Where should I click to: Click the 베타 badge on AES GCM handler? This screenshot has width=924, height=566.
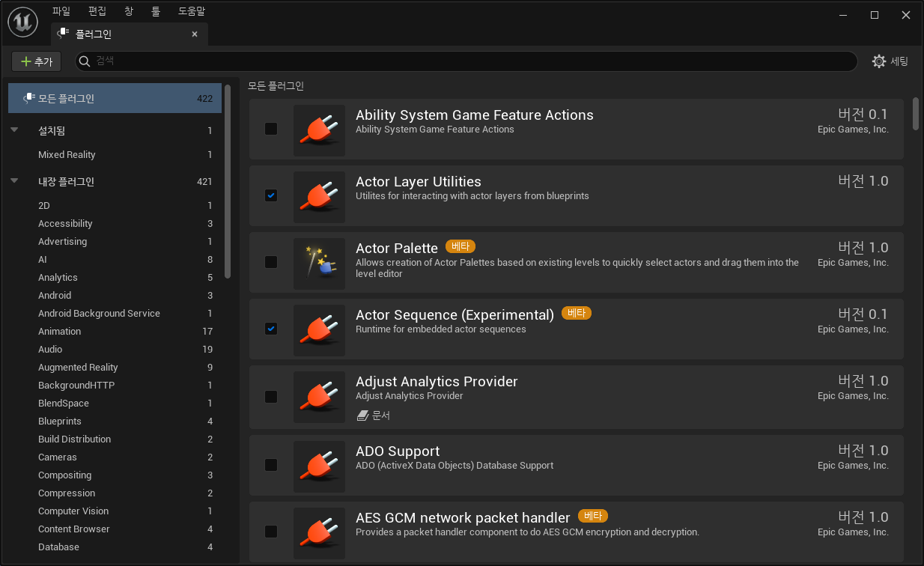pos(593,516)
